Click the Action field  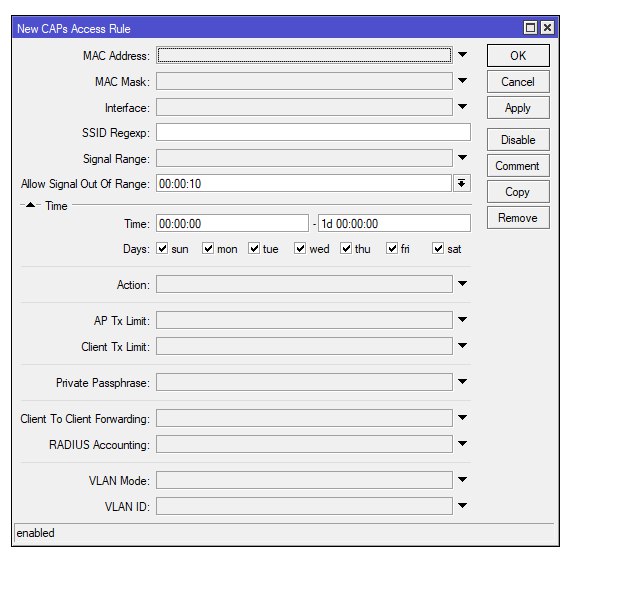(x=304, y=284)
